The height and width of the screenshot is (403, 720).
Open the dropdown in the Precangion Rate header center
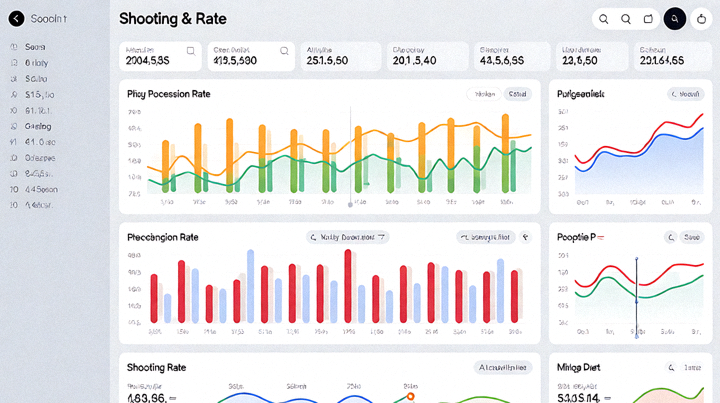coord(348,237)
